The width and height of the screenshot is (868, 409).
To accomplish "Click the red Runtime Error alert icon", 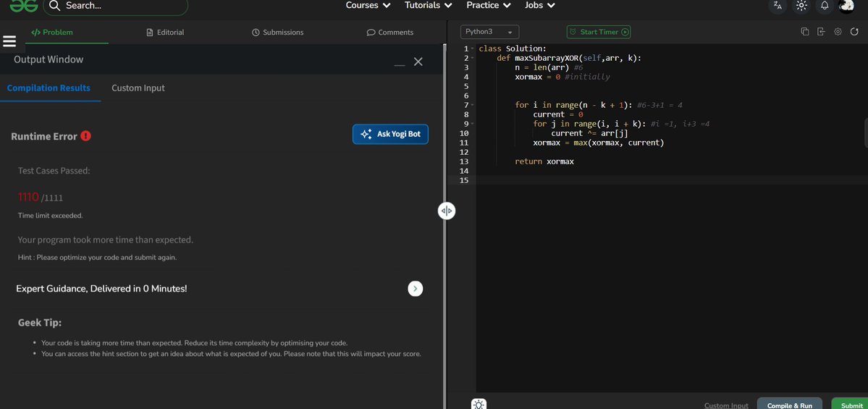I will (x=86, y=135).
